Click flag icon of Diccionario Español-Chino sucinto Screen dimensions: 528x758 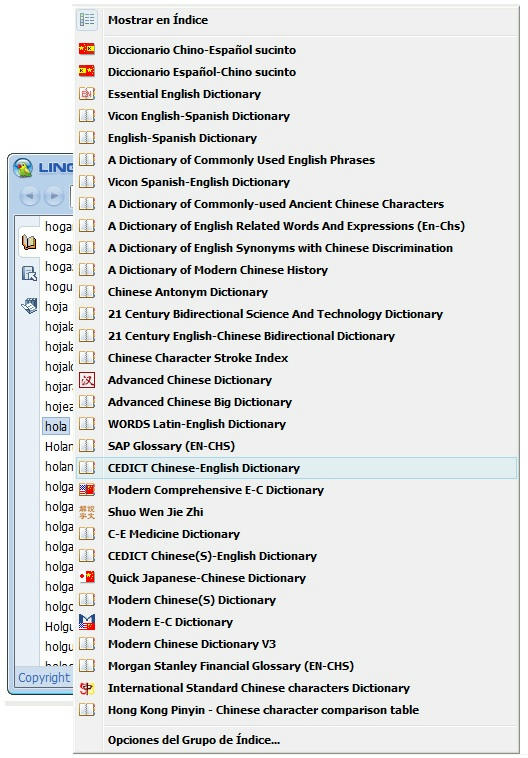[87, 72]
